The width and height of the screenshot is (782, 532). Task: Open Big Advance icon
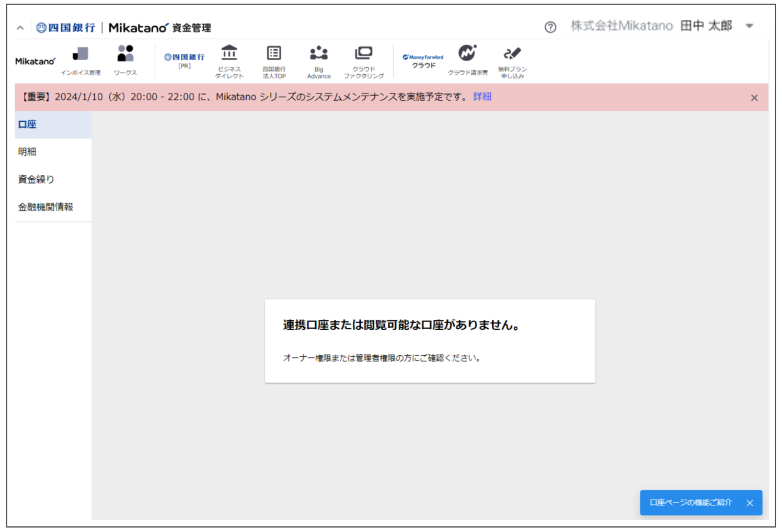click(x=319, y=62)
